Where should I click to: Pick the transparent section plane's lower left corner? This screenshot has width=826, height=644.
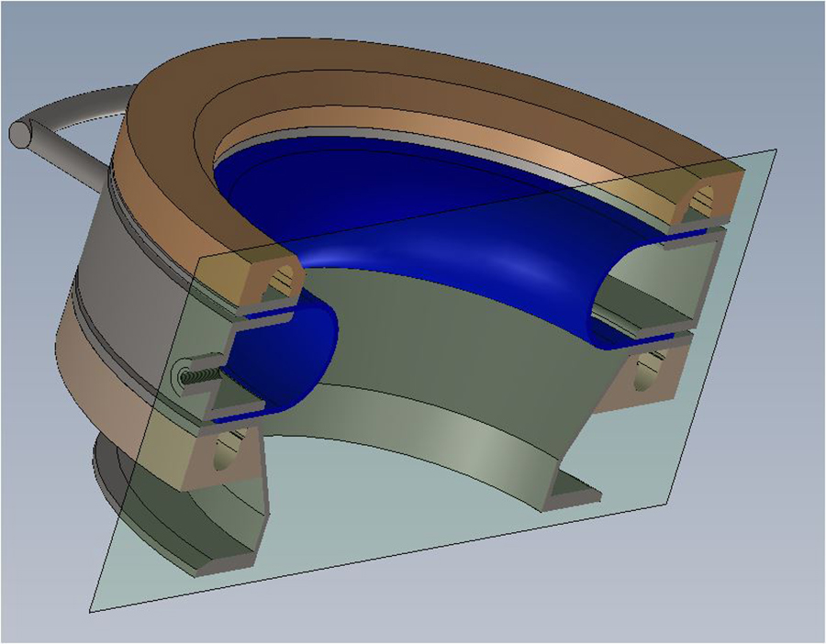pyautogui.click(x=94, y=608)
